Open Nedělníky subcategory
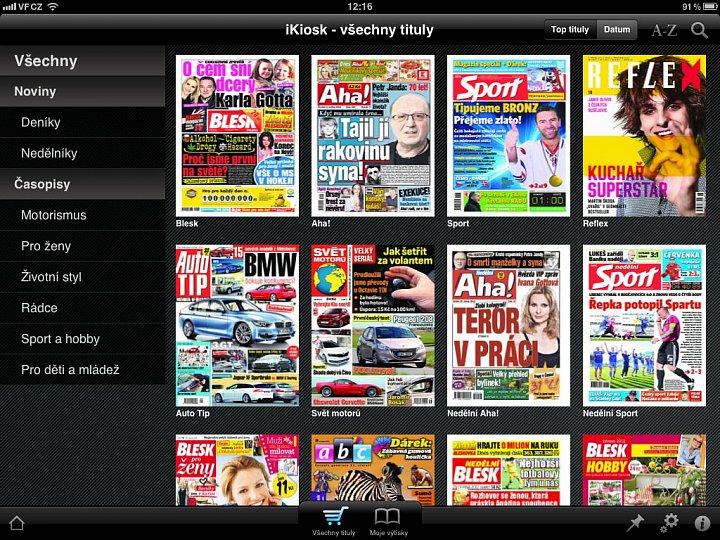Viewport: 720px width, 540px height. pos(83,153)
